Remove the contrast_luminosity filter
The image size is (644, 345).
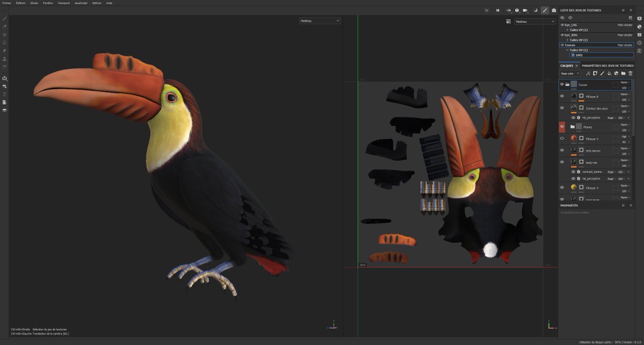[628, 172]
